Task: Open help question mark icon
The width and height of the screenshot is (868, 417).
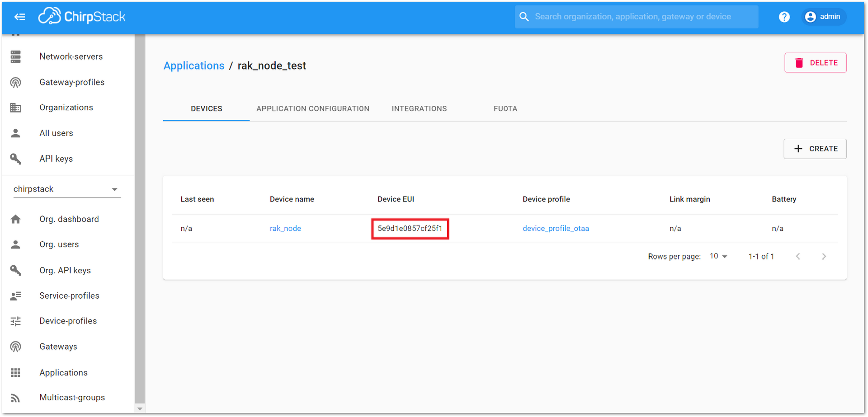Action: [x=784, y=17]
